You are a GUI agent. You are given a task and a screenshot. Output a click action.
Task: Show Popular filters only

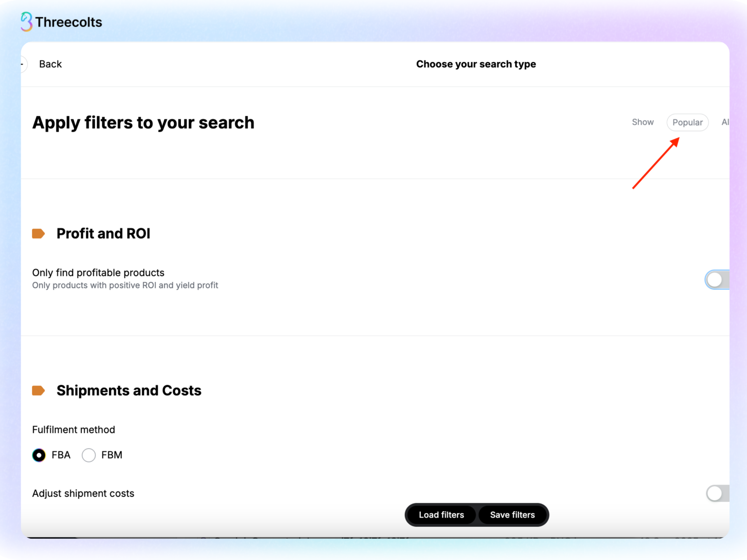click(x=687, y=122)
